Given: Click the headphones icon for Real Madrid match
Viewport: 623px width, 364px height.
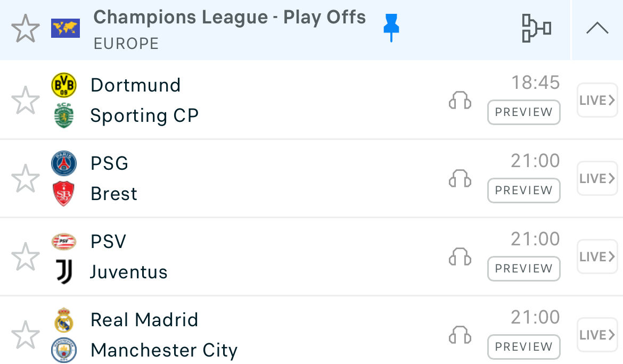Looking at the screenshot, I should (460, 335).
